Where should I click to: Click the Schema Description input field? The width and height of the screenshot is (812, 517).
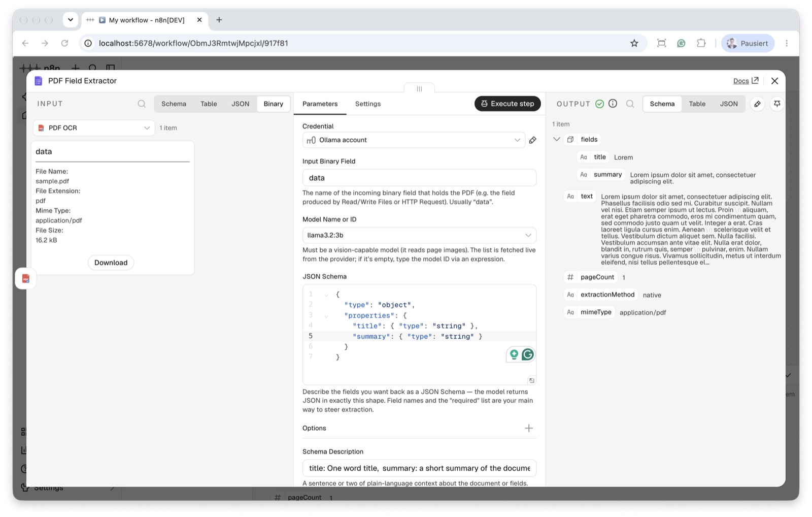click(419, 468)
